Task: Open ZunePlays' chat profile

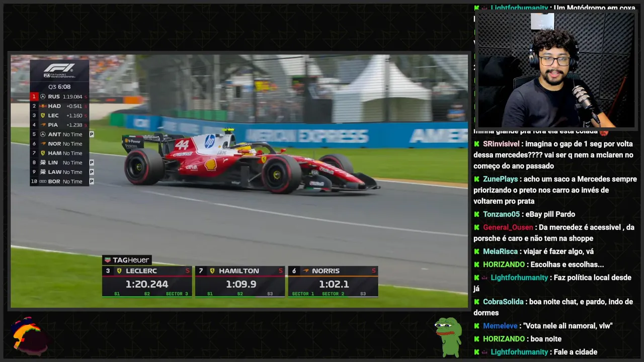Action: [502, 179]
